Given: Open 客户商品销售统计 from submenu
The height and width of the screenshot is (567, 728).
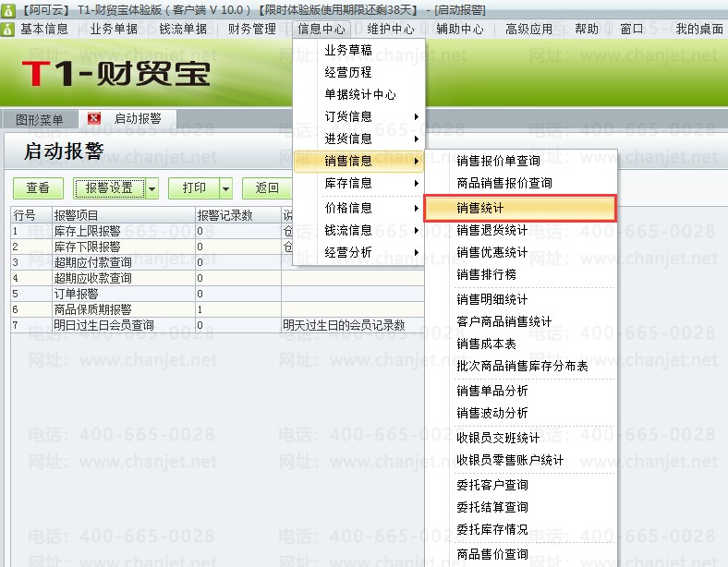Looking at the screenshot, I should pyautogui.click(x=520, y=321).
